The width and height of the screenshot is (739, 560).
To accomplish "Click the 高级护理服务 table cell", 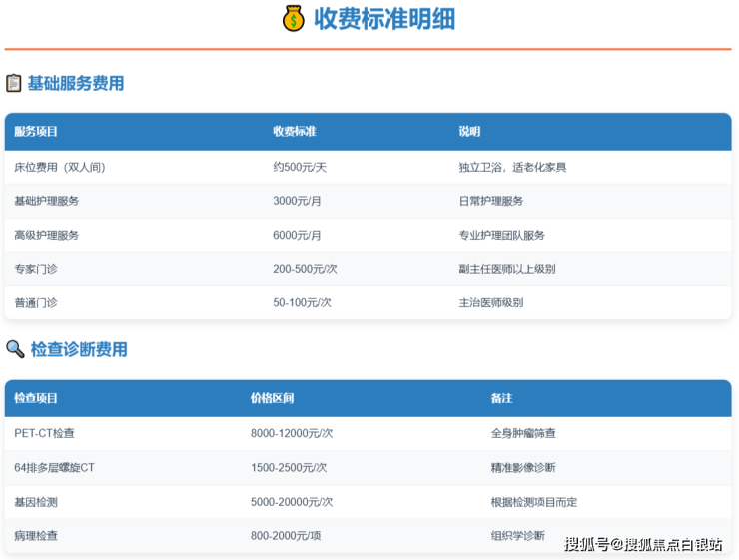I will pyautogui.click(x=46, y=235).
